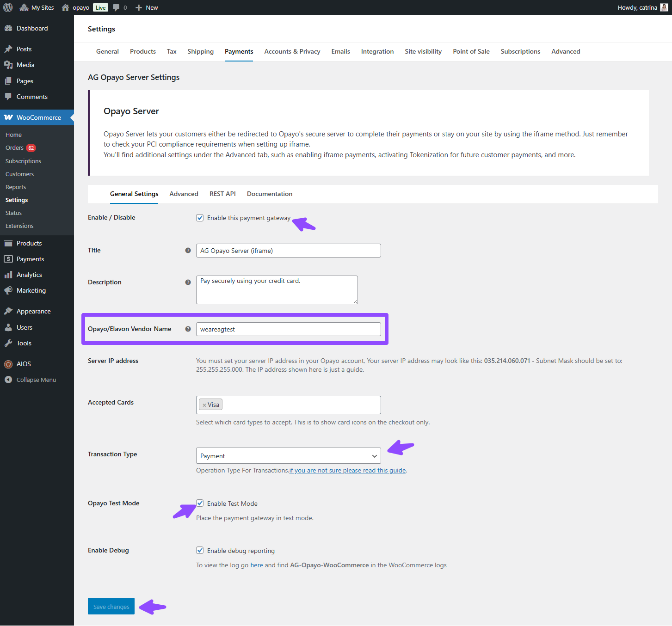Toggle Enable this payment gateway checkbox
The height and width of the screenshot is (626, 672).
pos(200,218)
